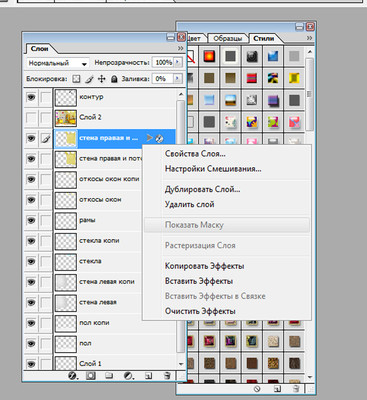Apply the red-orange glowing style in Styles panel
The width and height of the screenshot is (367, 400).
point(209,56)
